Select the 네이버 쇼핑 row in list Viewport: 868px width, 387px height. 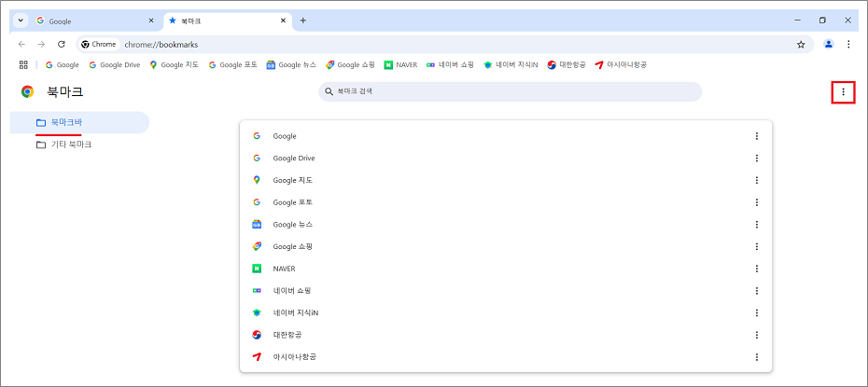click(506, 291)
